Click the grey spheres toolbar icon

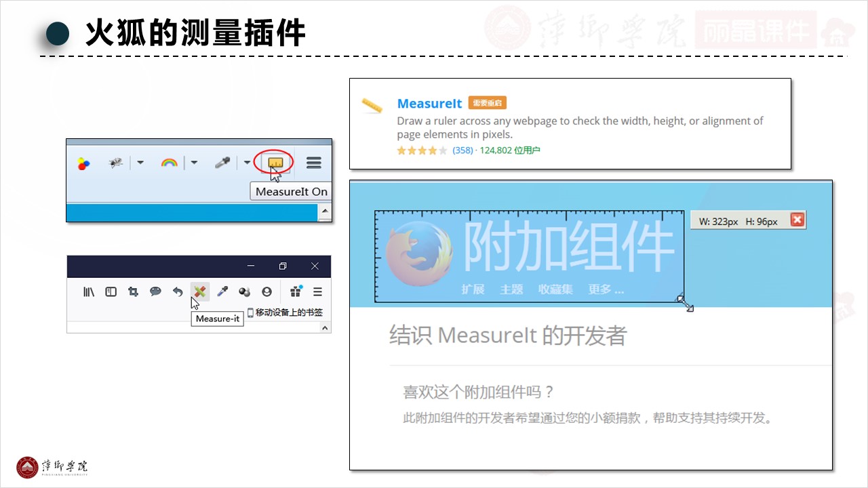245,291
